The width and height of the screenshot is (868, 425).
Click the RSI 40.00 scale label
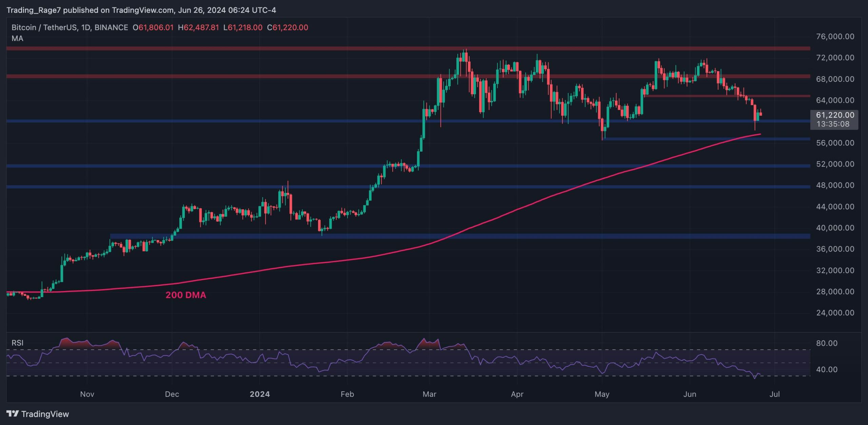(827, 369)
